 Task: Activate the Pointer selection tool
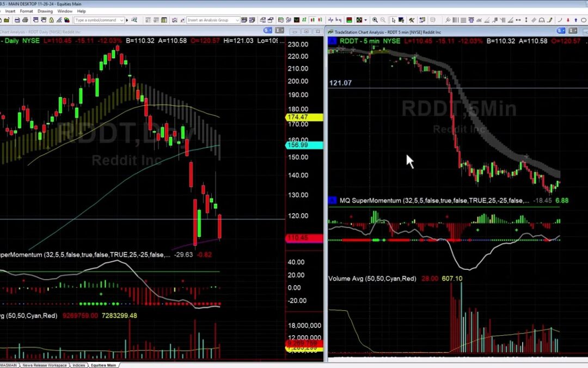[393, 20]
